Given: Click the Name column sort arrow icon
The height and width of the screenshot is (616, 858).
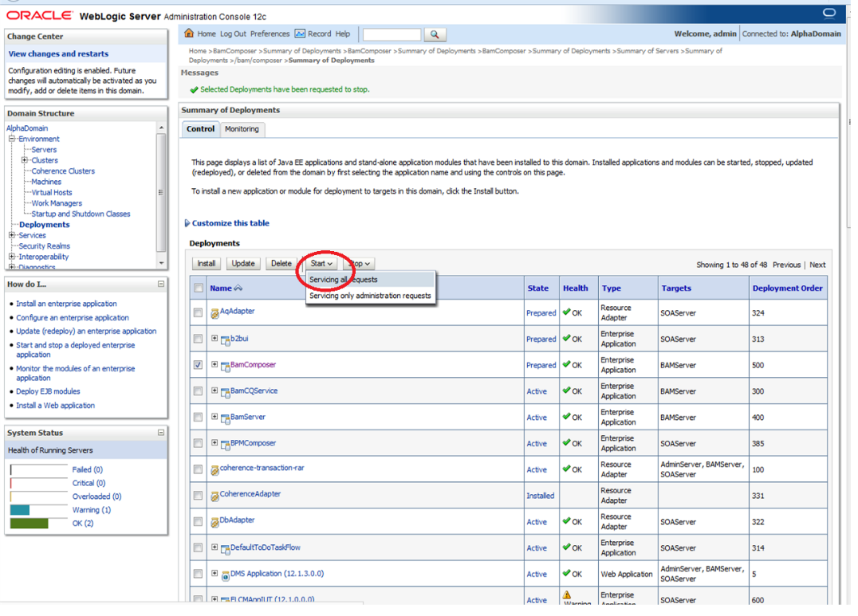Looking at the screenshot, I should coord(238,288).
